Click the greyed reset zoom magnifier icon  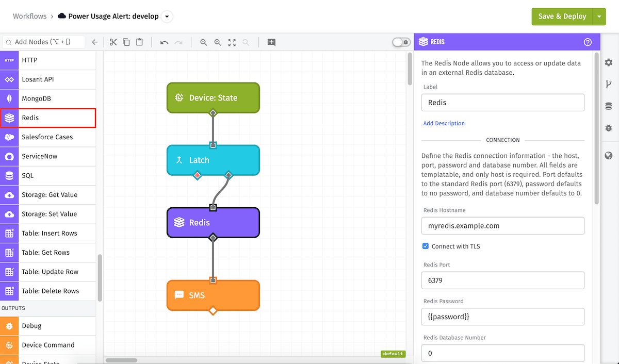pyautogui.click(x=246, y=42)
